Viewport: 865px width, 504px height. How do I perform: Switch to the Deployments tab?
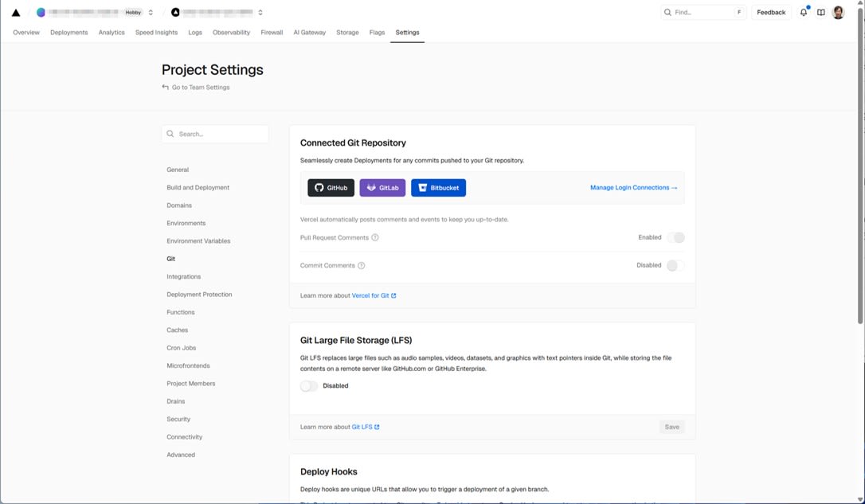click(x=68, y=32)
